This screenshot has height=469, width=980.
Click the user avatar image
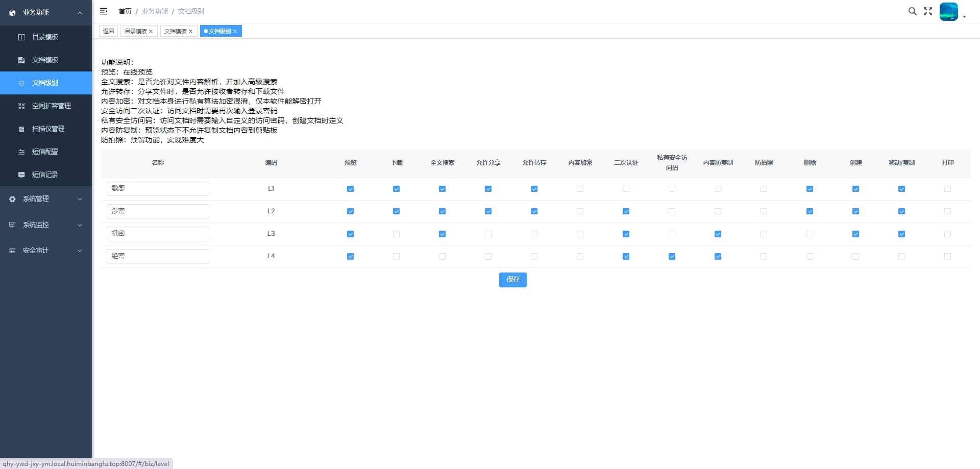pos(948,11)
